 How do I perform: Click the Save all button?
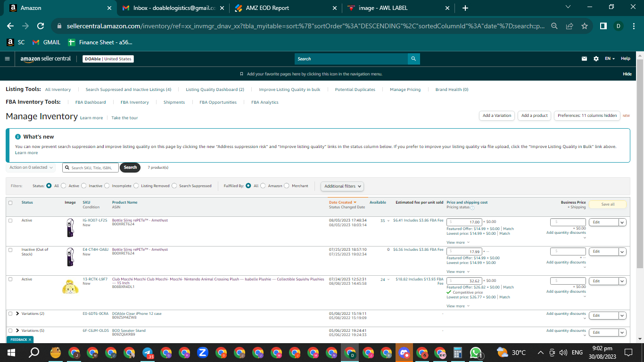pyautogui.click(x=608, y=205)
